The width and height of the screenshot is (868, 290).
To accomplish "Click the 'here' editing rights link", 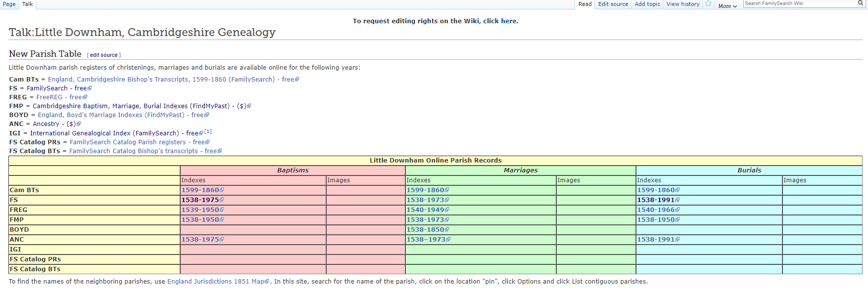I will click(x=508, y=21).
